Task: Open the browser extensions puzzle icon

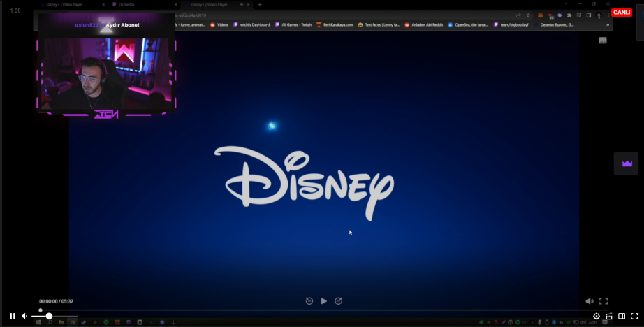Action: (569, 15)
